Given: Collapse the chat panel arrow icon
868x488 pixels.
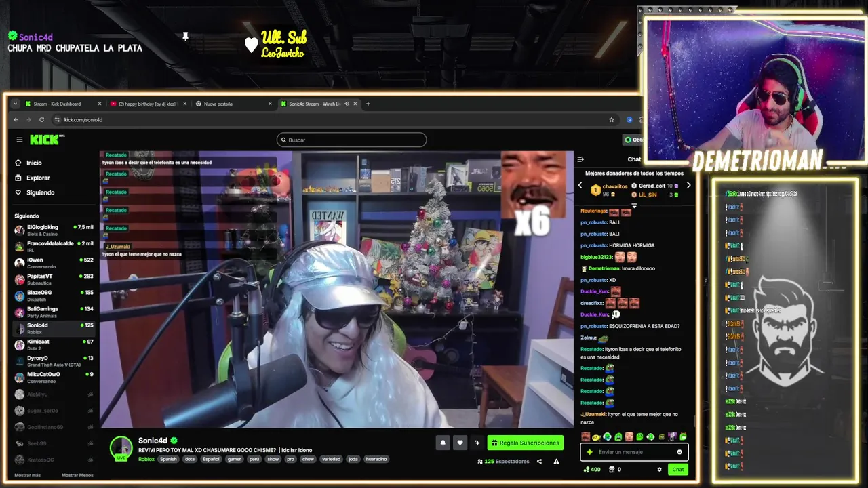Looking at the screenshot, I should point(580,159).
